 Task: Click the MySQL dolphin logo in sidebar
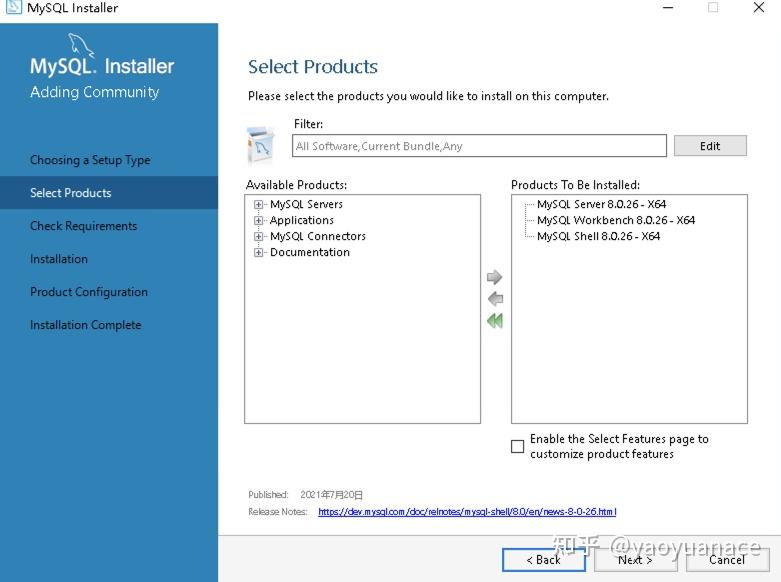tap(81, 46)
